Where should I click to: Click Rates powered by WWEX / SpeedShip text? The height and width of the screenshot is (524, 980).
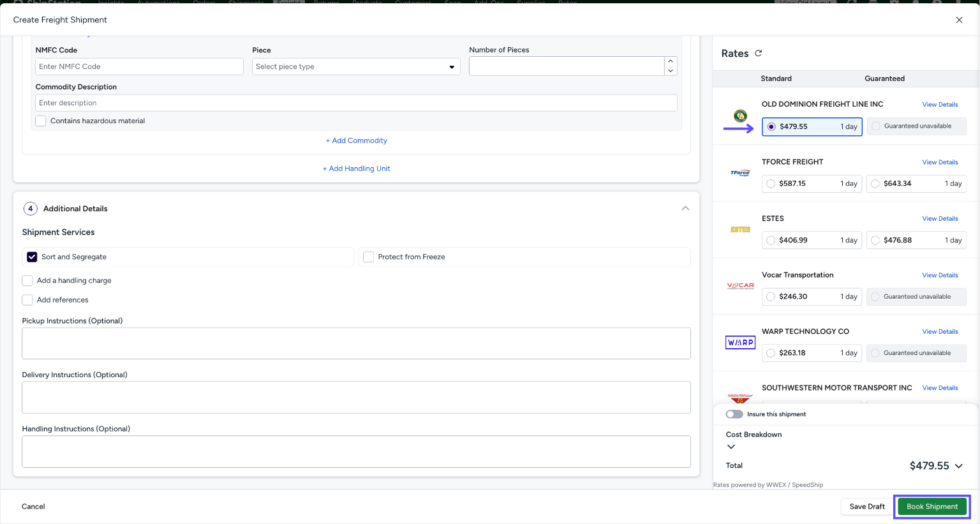pos(768,485)
